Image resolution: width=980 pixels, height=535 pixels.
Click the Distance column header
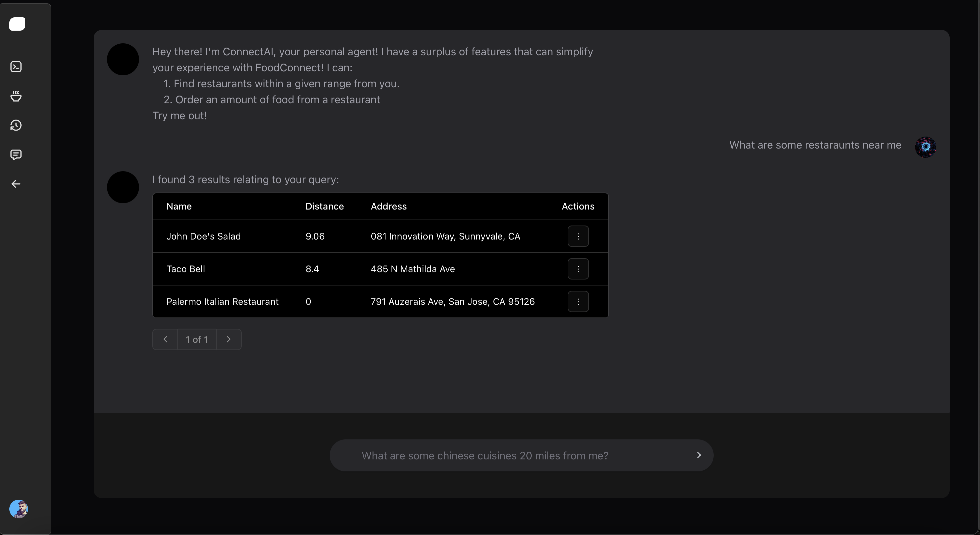324,207
